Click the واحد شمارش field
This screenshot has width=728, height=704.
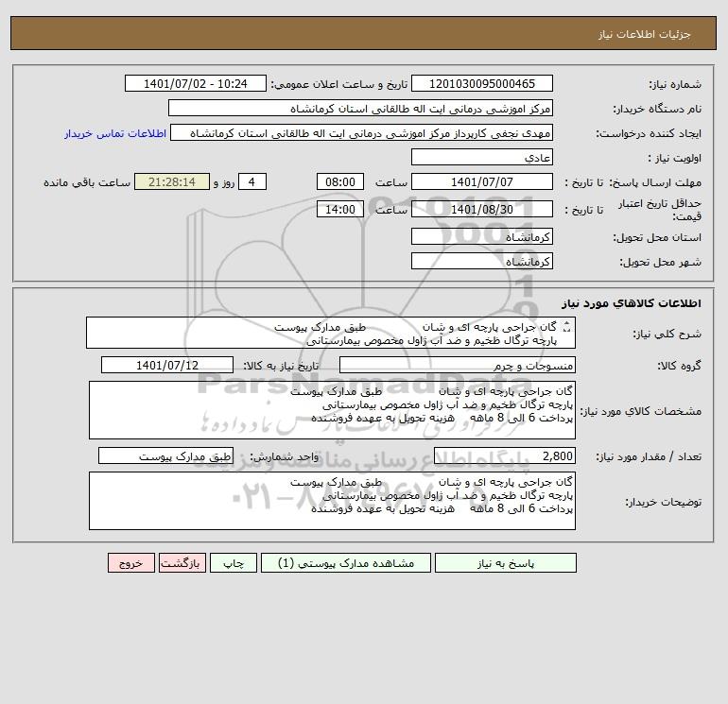[x=165, y=456]
